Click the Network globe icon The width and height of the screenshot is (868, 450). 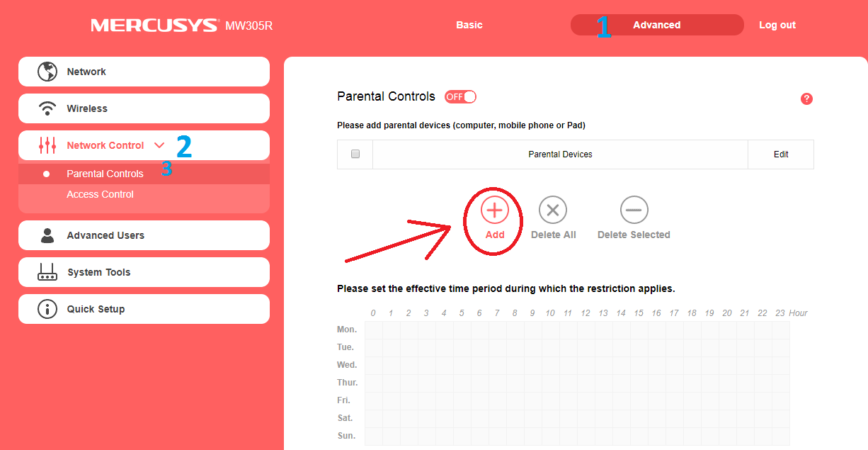(47, 72)
